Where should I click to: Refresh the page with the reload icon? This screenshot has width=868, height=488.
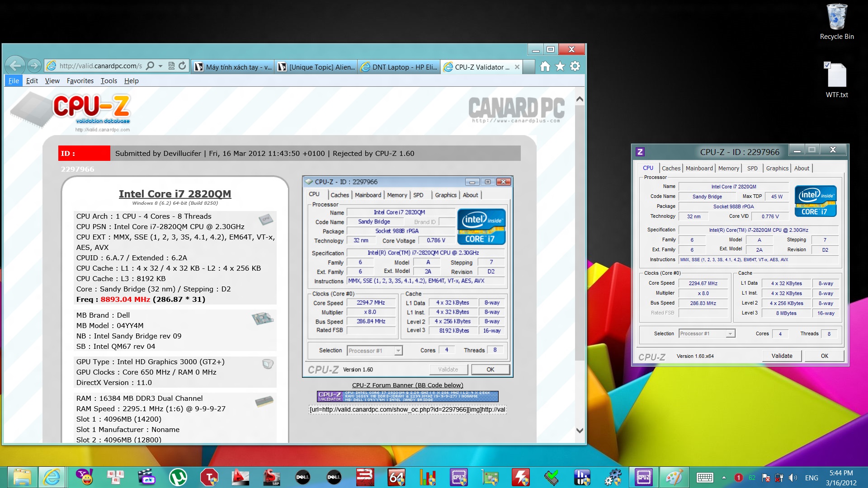(x=182, y=66)
